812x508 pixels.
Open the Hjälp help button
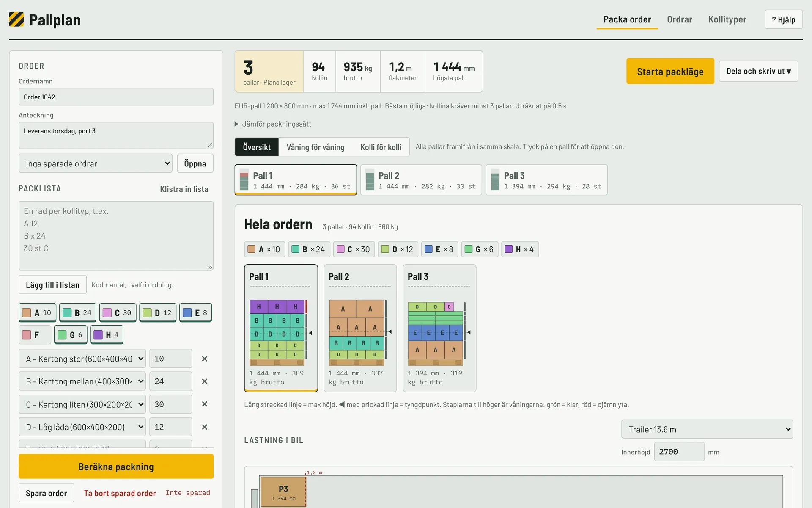click(783, 19)
